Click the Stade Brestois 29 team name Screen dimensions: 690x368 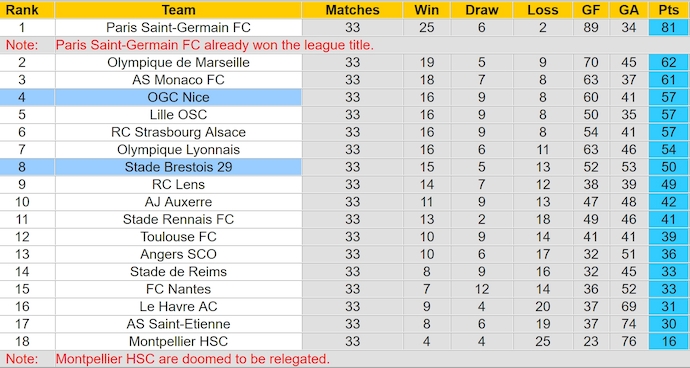click(x=178, y=167)
